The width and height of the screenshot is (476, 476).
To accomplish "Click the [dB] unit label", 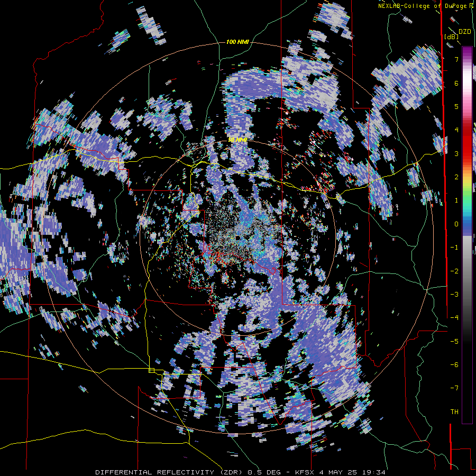I will [x=452, y=37].
